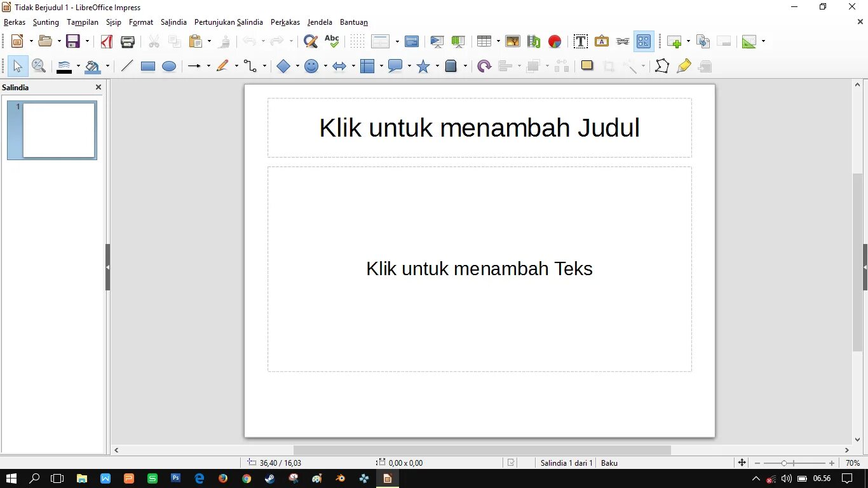The height and width of the screenshot is (488, 868).
Task: Toggle display grid dots icon
Action: coord(358,41)
